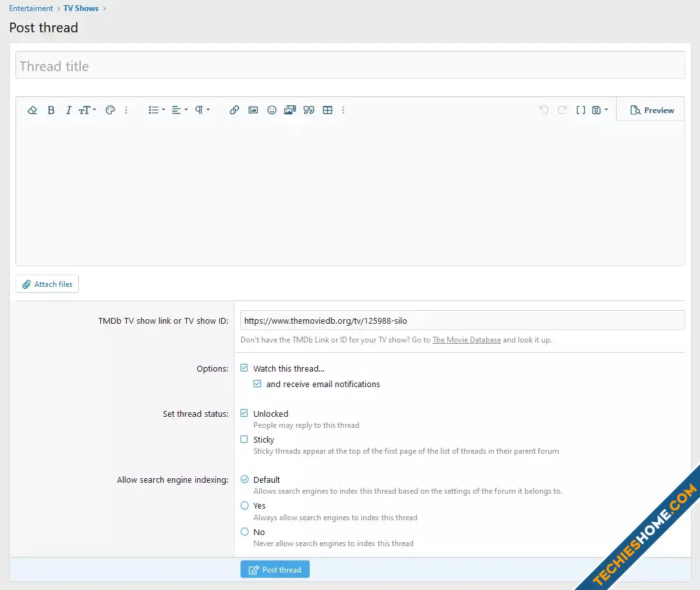Screen dimensions: 700x590
Task: Open the Drafts save dropdown
Action: 600,111
